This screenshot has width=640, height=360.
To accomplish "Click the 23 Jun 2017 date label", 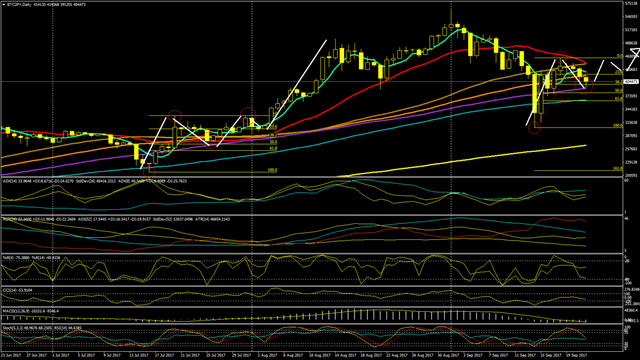I will click(x=11, y=356).
